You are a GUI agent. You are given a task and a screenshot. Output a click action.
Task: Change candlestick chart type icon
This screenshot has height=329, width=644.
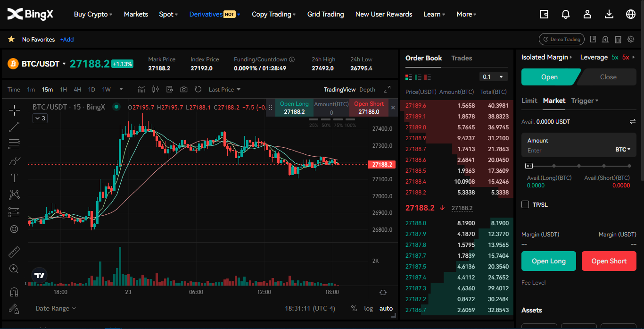pyautogui.click(x=156, y=89)
